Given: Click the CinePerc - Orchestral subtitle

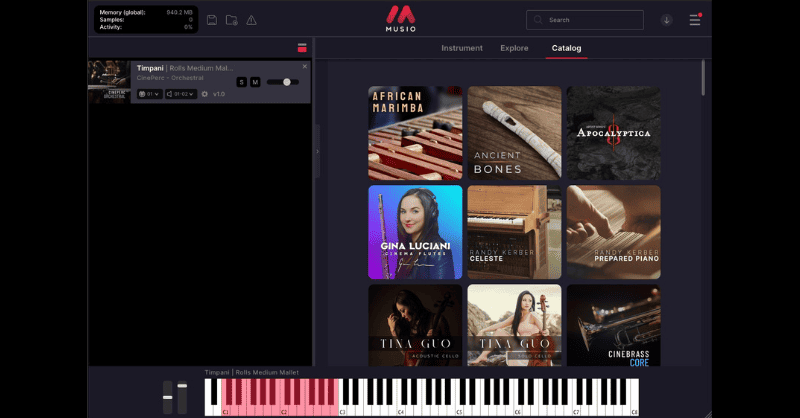Looking at the screenshot, I should click(170, 78).
